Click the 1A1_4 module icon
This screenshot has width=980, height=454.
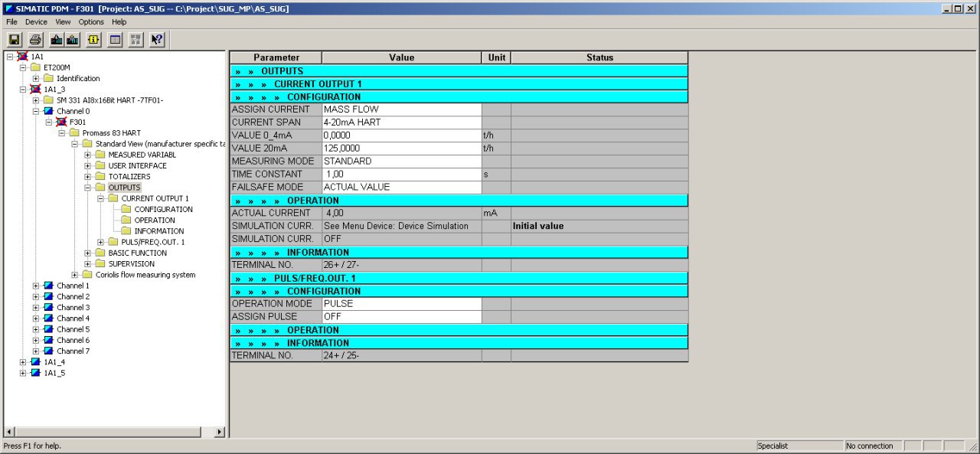pyautogui.click(x=35, y=361)
